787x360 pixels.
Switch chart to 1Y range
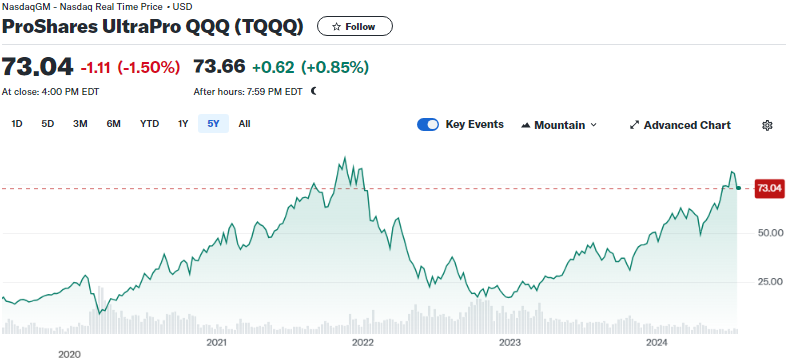point(183,124)
